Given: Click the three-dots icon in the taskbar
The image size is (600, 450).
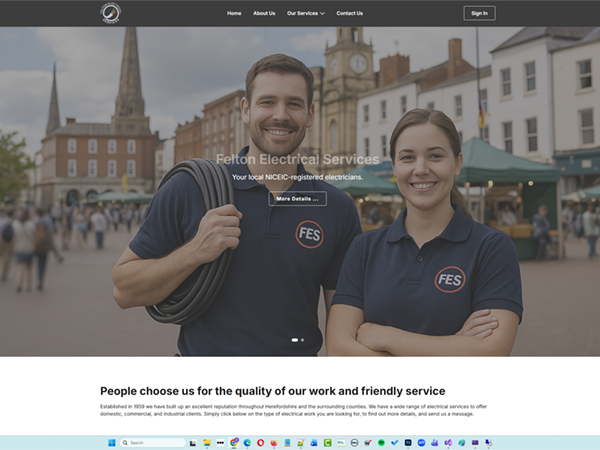Looking at the screenshot, I should coord(220,443).
